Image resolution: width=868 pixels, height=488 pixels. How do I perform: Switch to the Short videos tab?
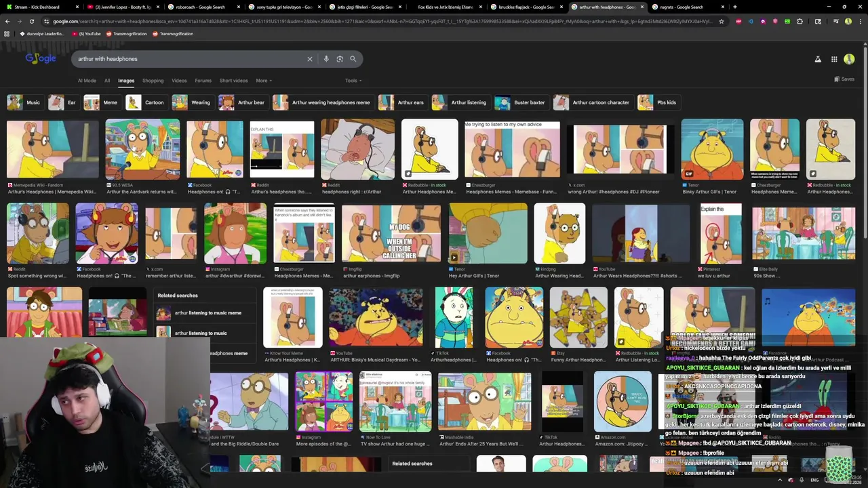pos(233,81)
